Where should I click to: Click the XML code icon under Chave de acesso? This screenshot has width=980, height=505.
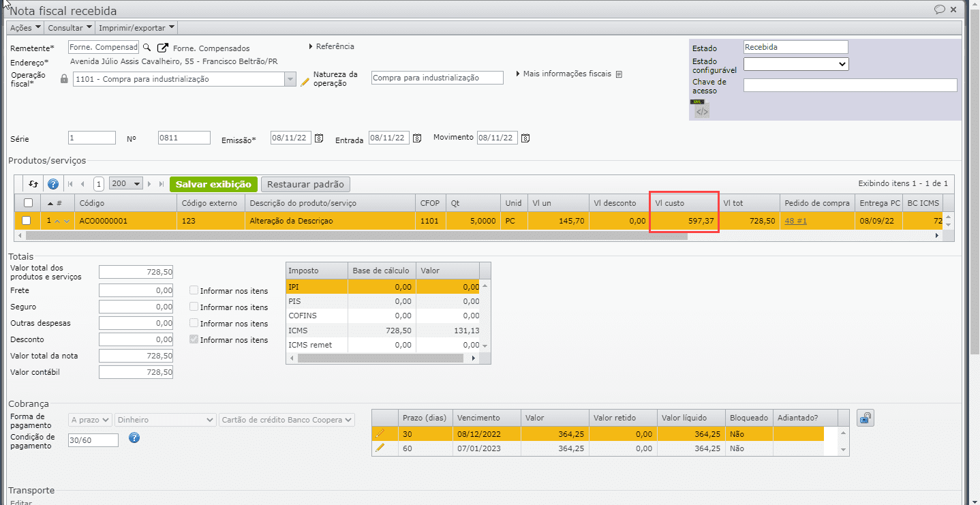(702, 111)
